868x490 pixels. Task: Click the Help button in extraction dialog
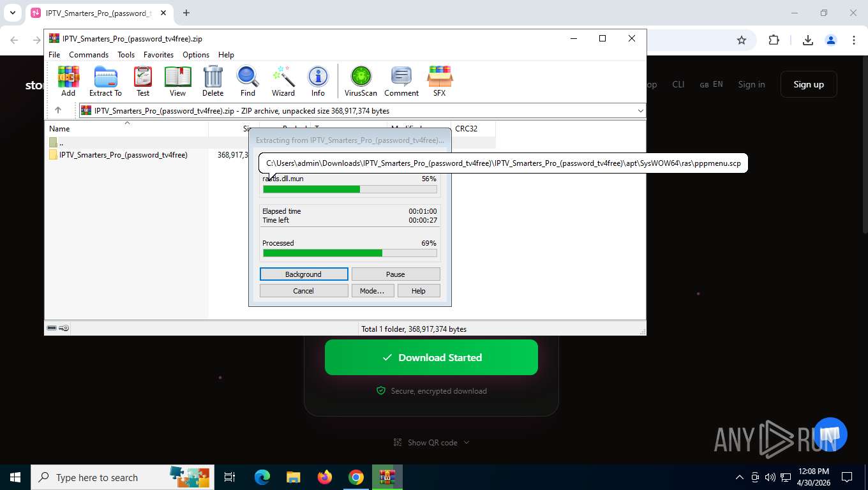point(419,291)
